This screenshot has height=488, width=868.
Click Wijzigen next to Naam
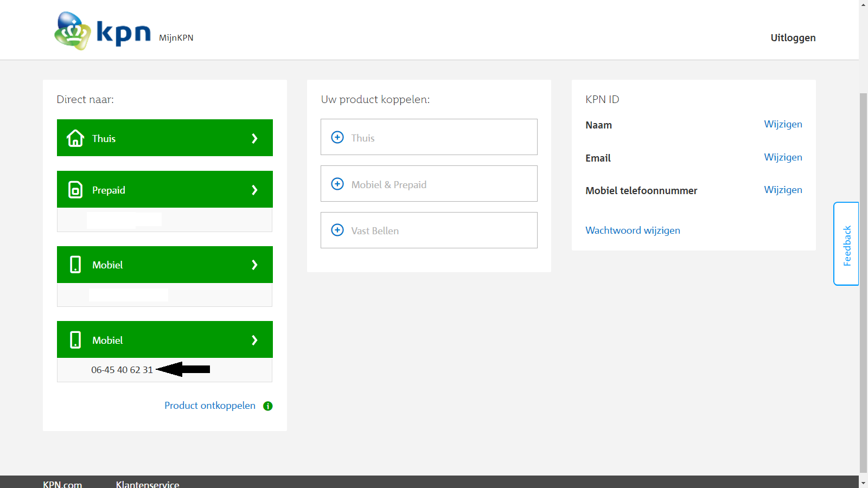pos(783,124)
